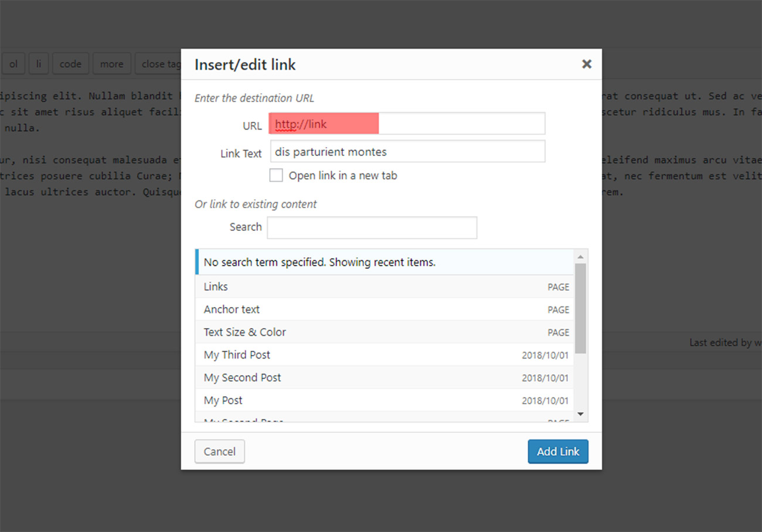762x532 pixels.
Task: Insert the more tag button
Action: (x=111, y=64)
